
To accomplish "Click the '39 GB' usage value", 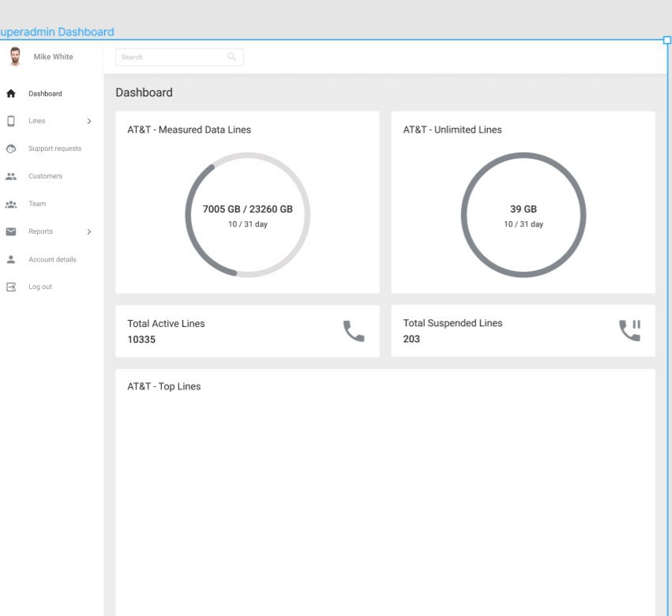I will point(524,209).
